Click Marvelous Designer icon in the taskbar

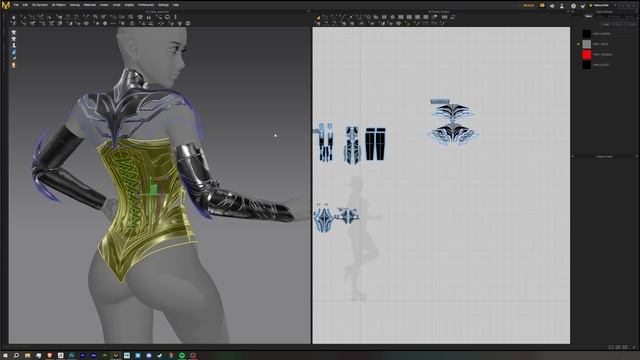116,356
